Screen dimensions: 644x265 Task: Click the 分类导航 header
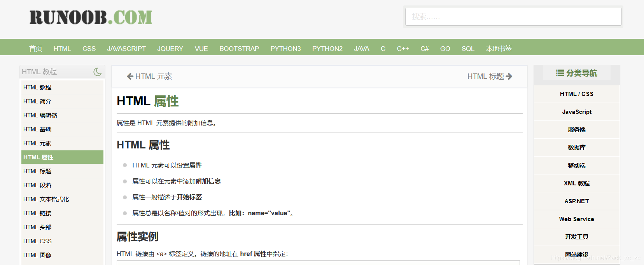pyautogui.click(x=577, y=73)
